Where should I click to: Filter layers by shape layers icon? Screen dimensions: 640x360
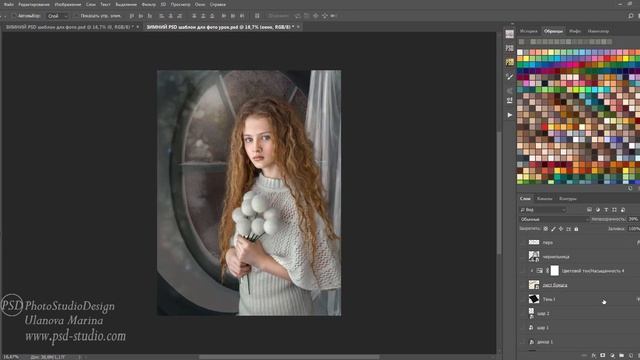point(614,210)
